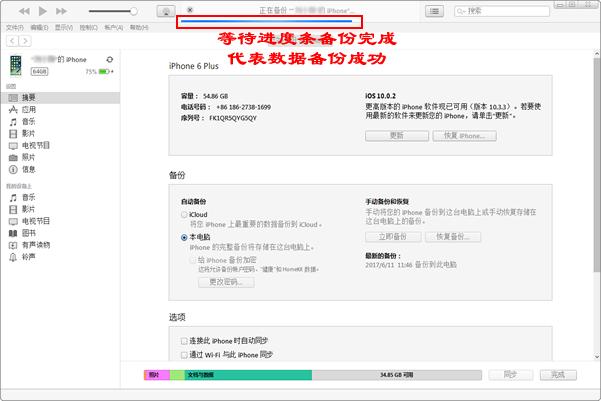Click the 容量 54.86 GB text

pos(205,96)
